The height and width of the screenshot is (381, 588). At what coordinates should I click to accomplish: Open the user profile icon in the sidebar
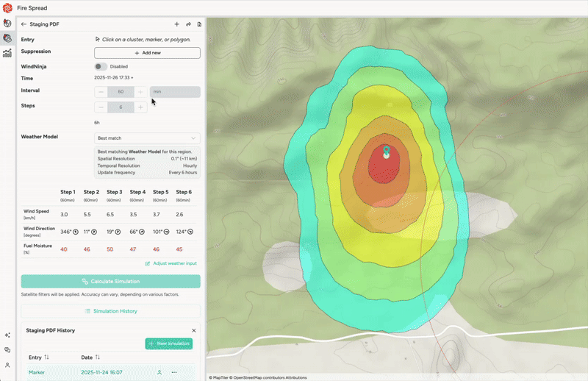point(7,365)
